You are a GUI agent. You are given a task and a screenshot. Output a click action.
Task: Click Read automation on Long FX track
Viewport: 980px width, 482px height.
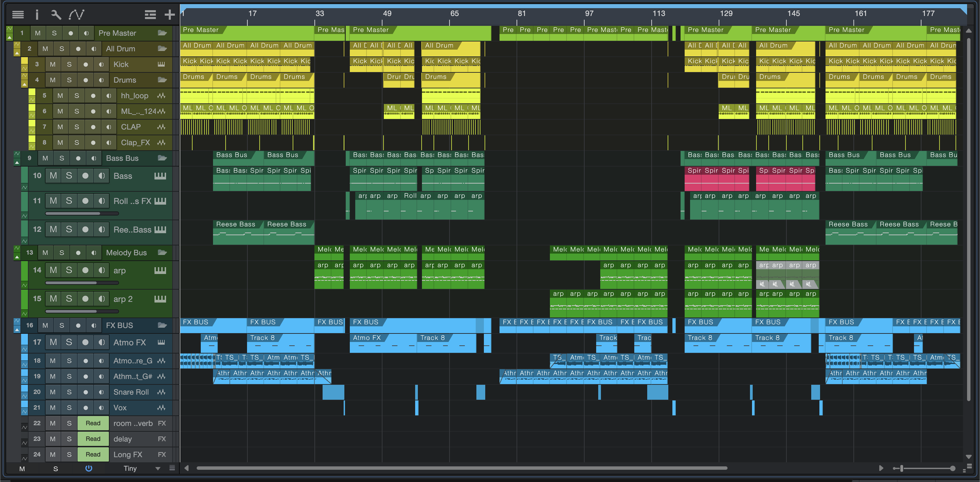(x=93, y=454)
